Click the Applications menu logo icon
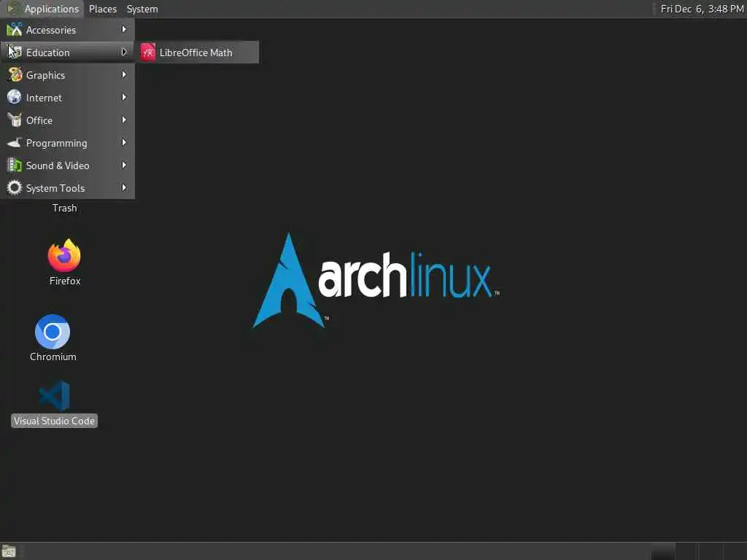Viewport: 747px width, 560px height. tap(13, 9)
